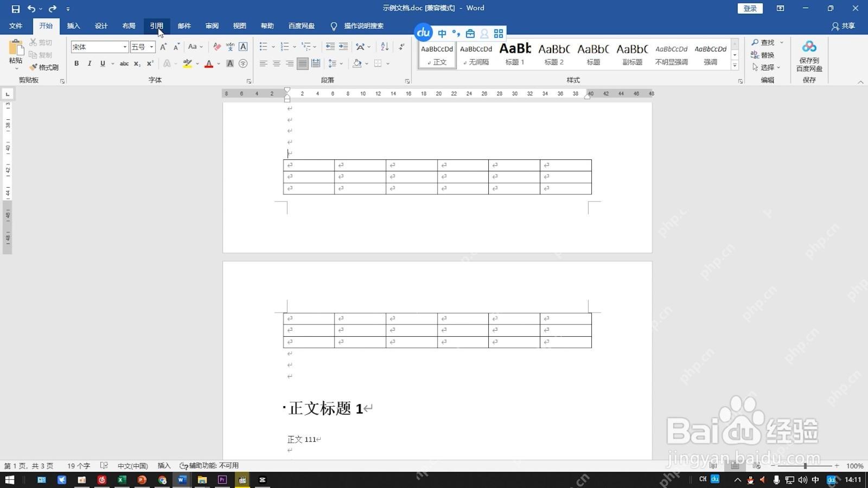Viewport: 868px width, 488px height.
Task: Undo the last action
Action: tap(31, 9)
